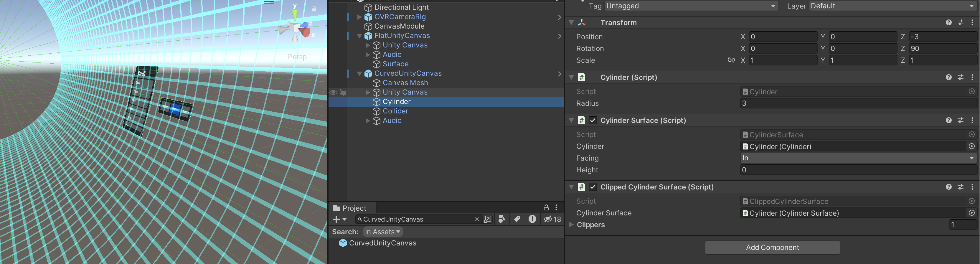The image size is (980, 264).
Task: Expand OVRCameraRig in hierarchy
Action: click(359, 17)
